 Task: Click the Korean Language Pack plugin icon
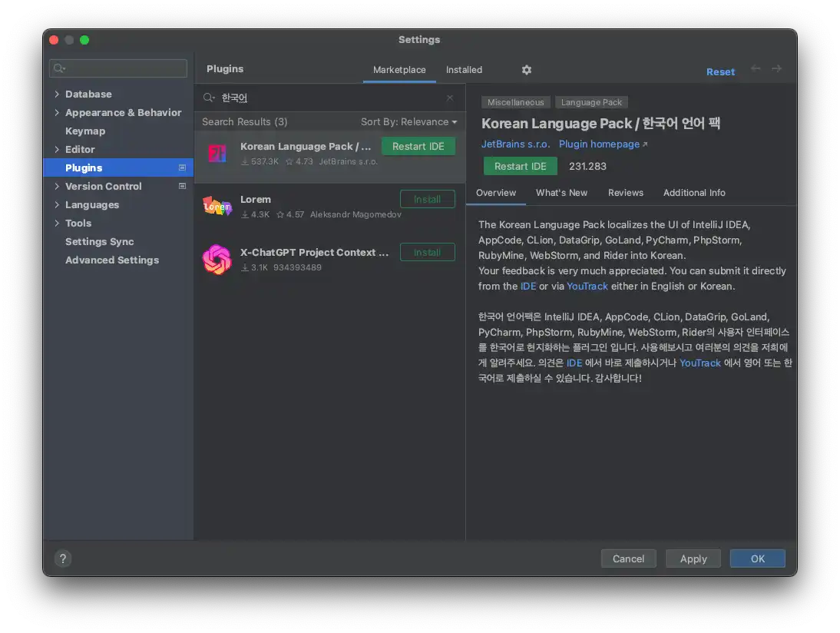coord(217,154)
